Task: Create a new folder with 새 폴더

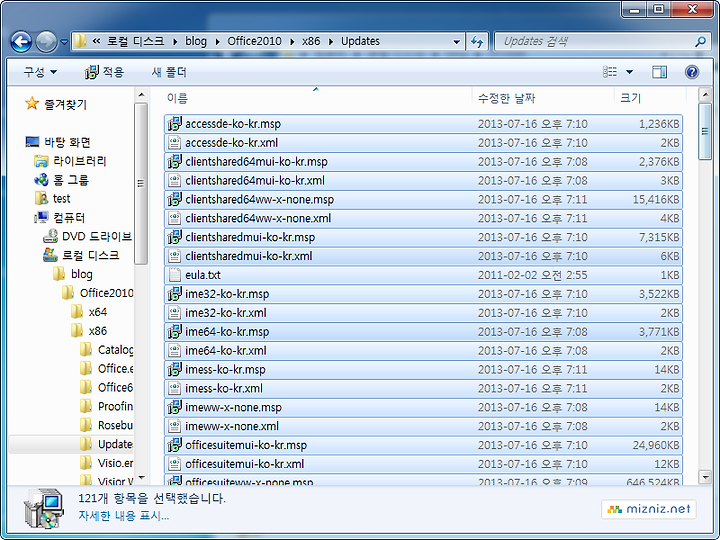Action: 169,72
